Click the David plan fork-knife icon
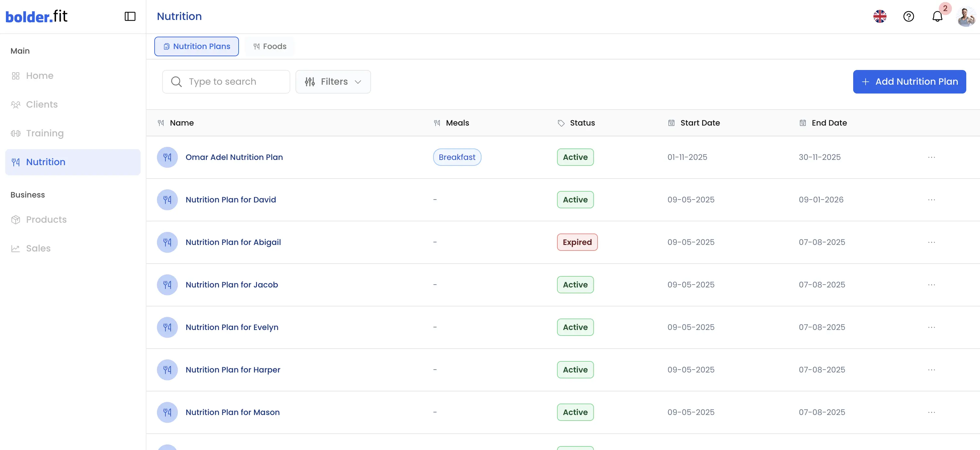The image size is (980, 450). click(x=167, y=200)
